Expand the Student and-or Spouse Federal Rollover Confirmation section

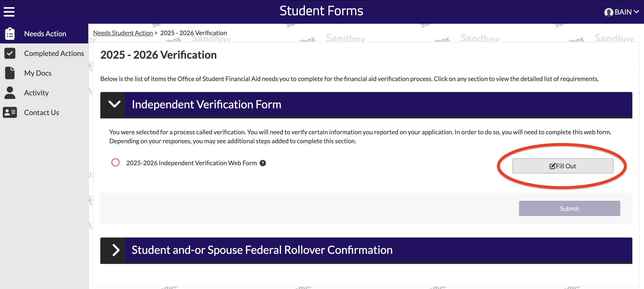(x=116, y=250)
